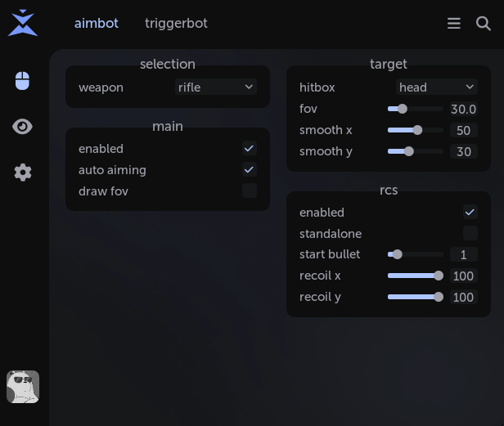Click the magnifying glass search icon
504x426 pixels.
[x=484, y=24]
